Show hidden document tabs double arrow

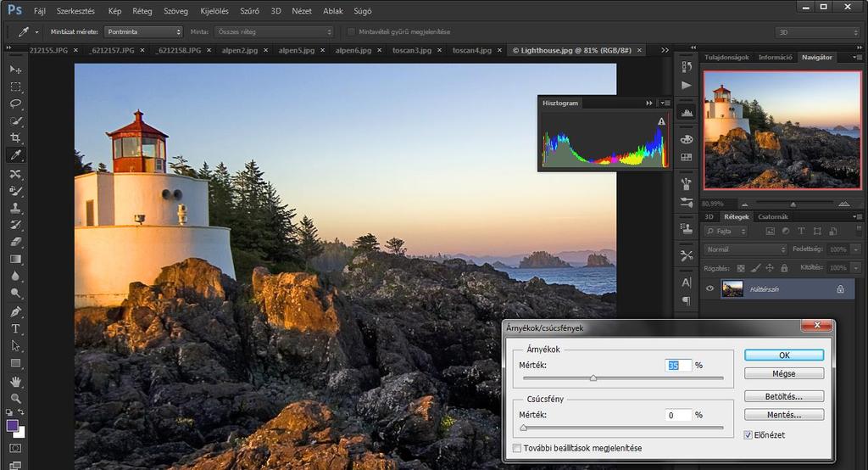pyautogui.click(x=665, y=50)
